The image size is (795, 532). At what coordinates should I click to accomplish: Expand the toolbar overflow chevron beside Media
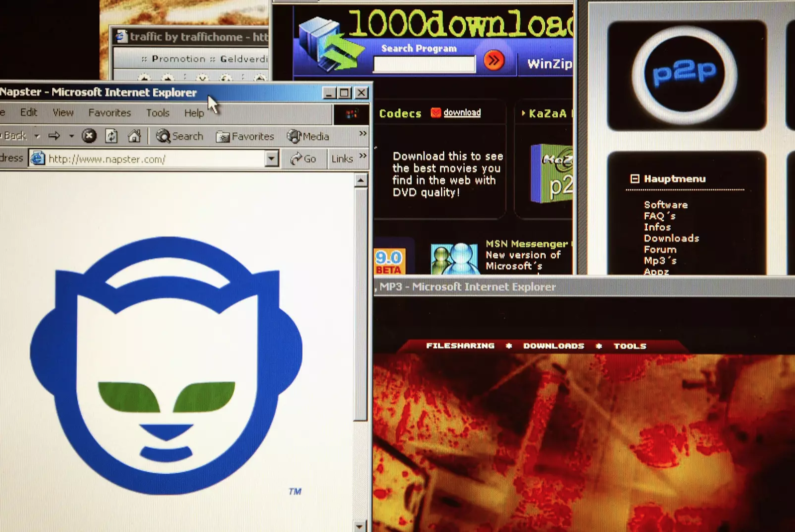363,133
